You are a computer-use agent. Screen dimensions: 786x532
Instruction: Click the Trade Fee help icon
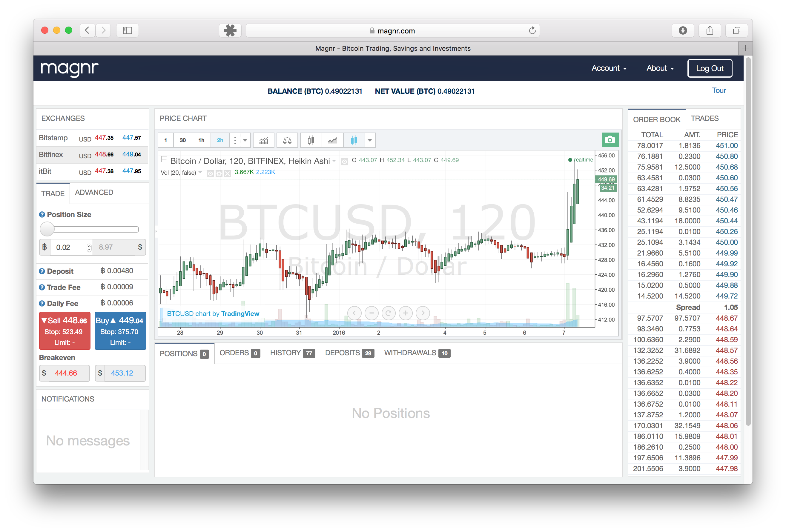42,287
